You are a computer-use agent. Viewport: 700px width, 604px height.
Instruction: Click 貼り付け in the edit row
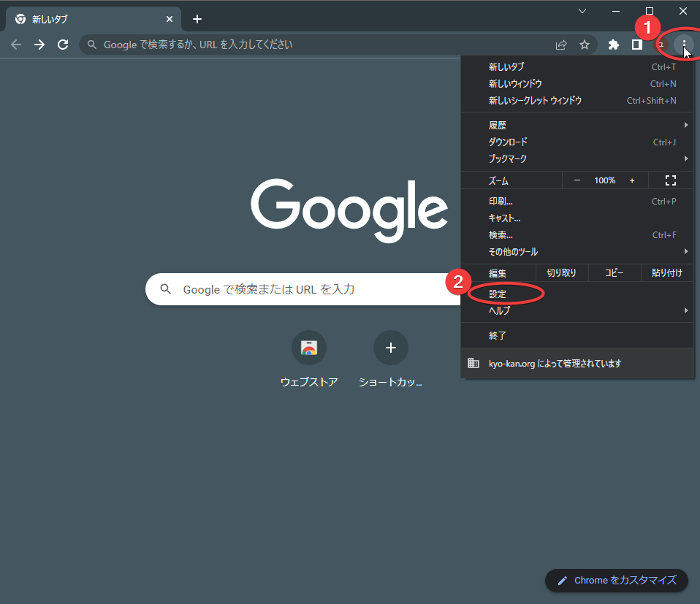tap(667, 273)
